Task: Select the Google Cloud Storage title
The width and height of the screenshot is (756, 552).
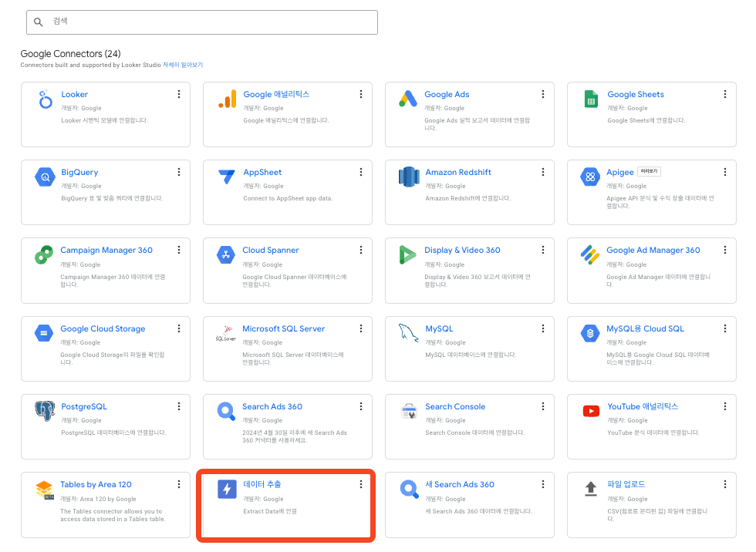Action: click(x=102, y=329)
